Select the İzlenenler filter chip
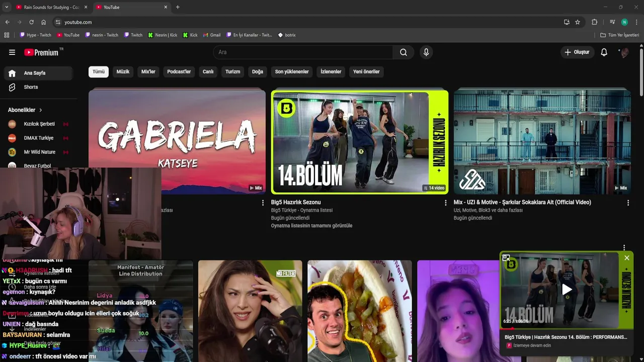Viewport: 644px width, 362px height. pos(331,71)
